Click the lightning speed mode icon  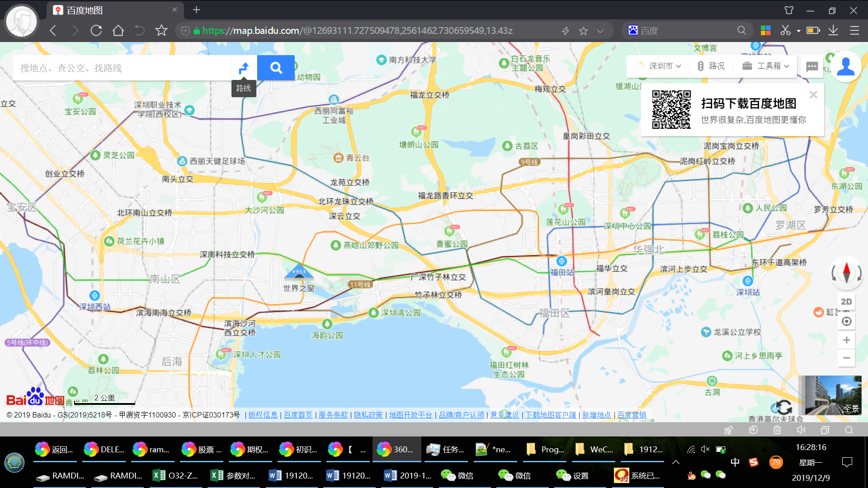566,31
